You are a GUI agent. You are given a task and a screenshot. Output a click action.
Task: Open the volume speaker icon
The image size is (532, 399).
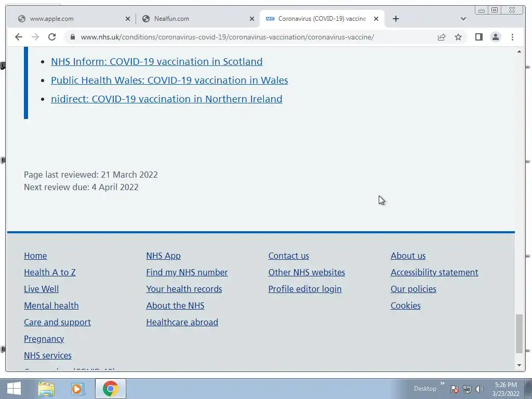pos(480,389)
